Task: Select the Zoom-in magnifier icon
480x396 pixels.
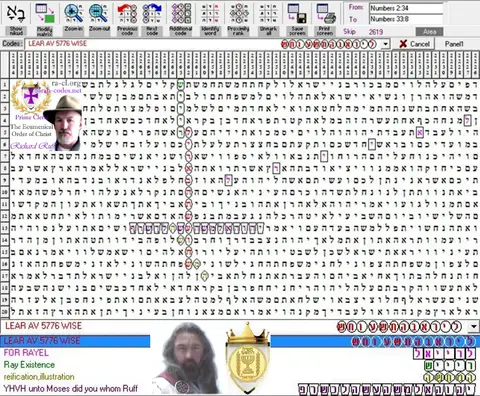Action: (x=73, y=13)
